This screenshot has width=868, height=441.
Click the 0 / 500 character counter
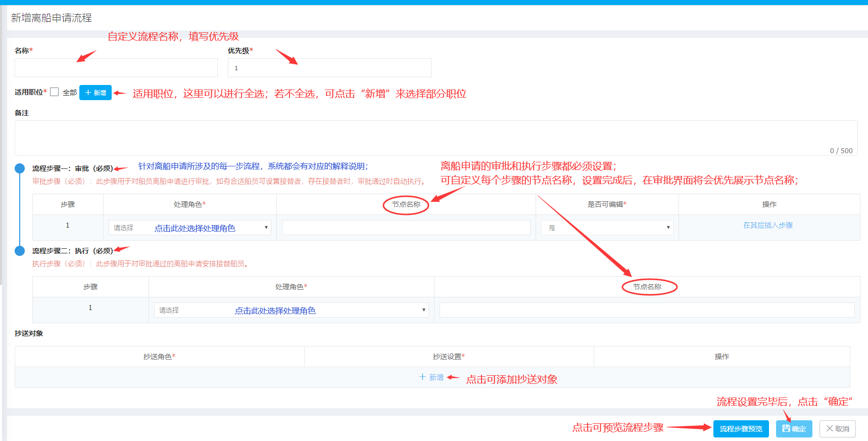(841, 151)
